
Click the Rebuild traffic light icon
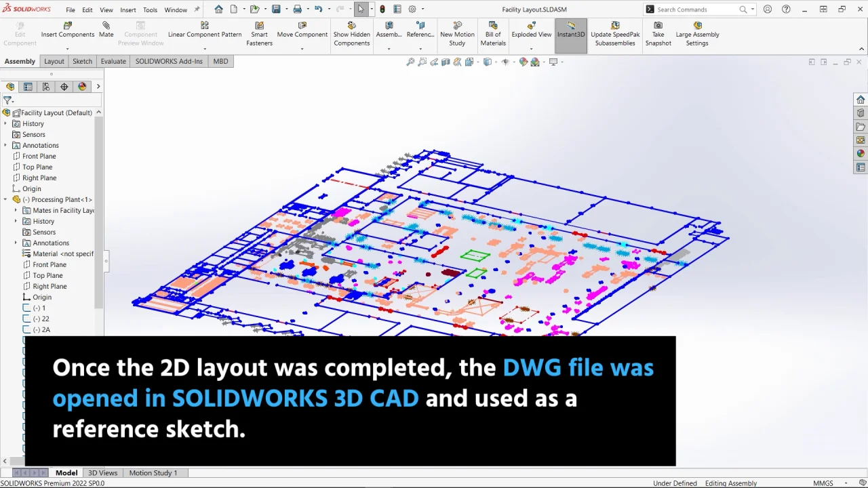[x=382, y=9]
